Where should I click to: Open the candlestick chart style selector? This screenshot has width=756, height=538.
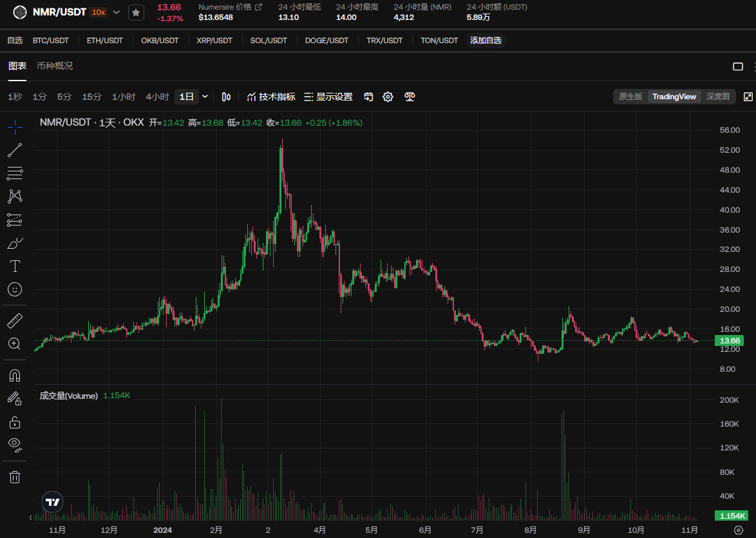226,97
